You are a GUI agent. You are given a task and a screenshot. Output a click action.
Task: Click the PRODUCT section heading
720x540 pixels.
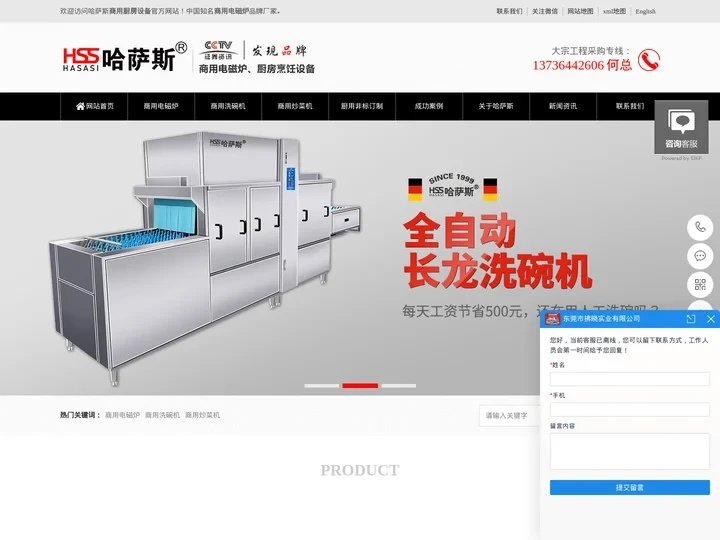tap(360, 470)
